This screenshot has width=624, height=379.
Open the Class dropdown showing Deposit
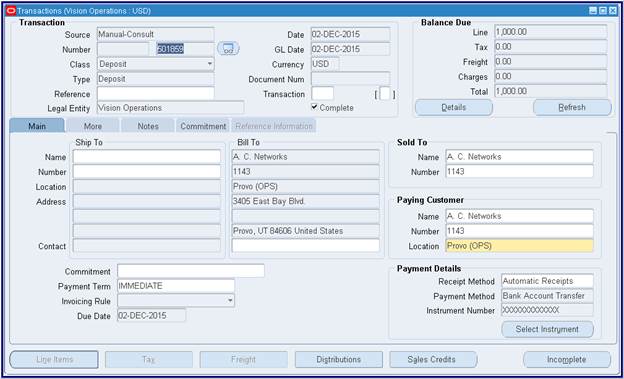[x=156, y=64]
